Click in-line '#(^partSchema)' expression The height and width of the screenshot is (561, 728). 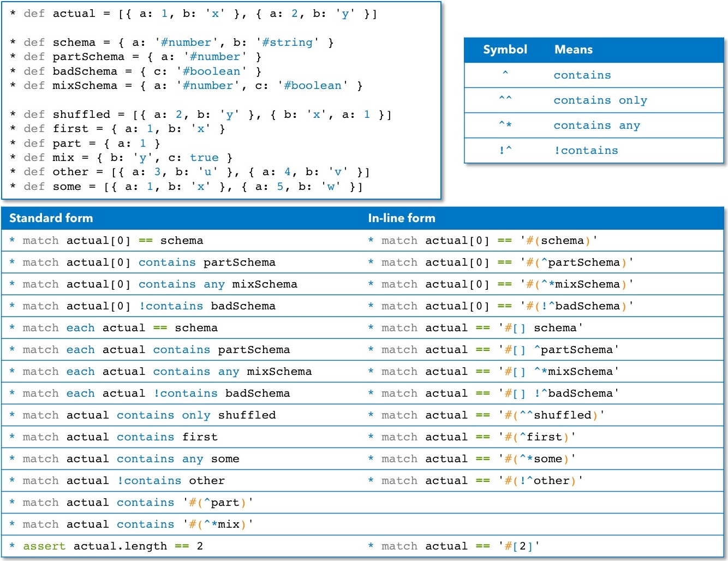tap(577, 262)
